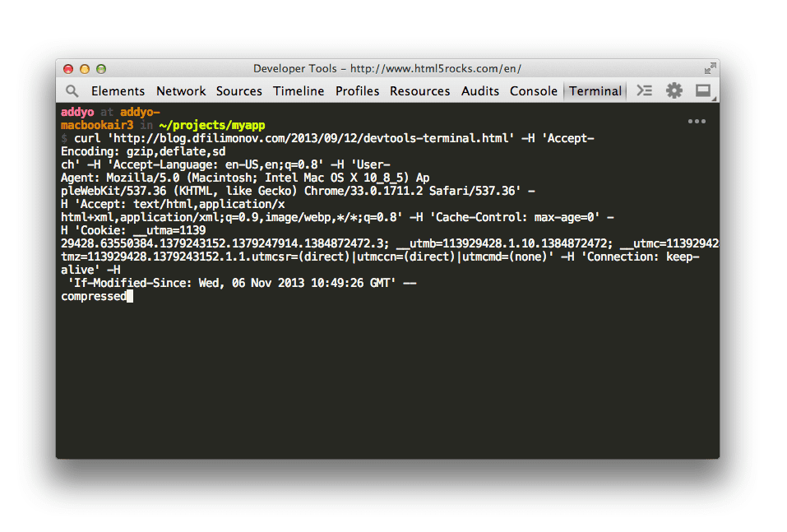The width and height of the screenshot is (787, 532).
Task: Switch to the Elements tab
Action: (118, 90)
